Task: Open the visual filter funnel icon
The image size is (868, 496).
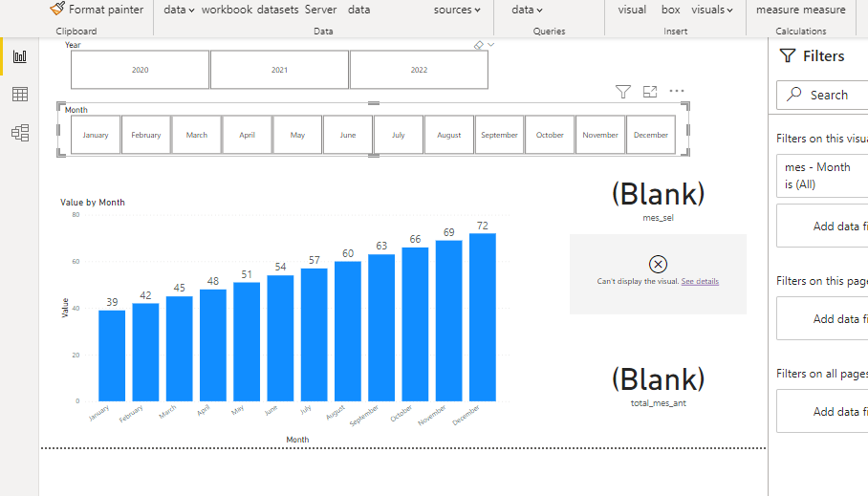Action: click(x=623, y=92)
